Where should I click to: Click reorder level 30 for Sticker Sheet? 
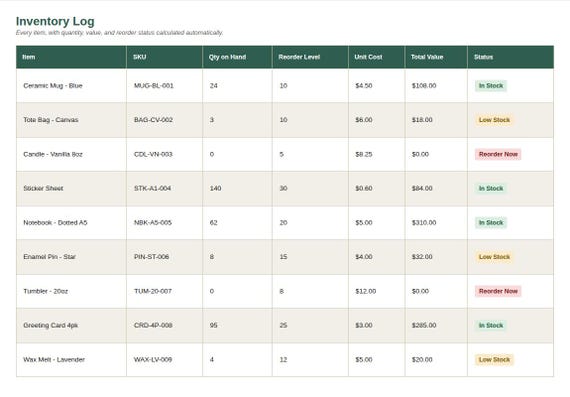point(283,188)
